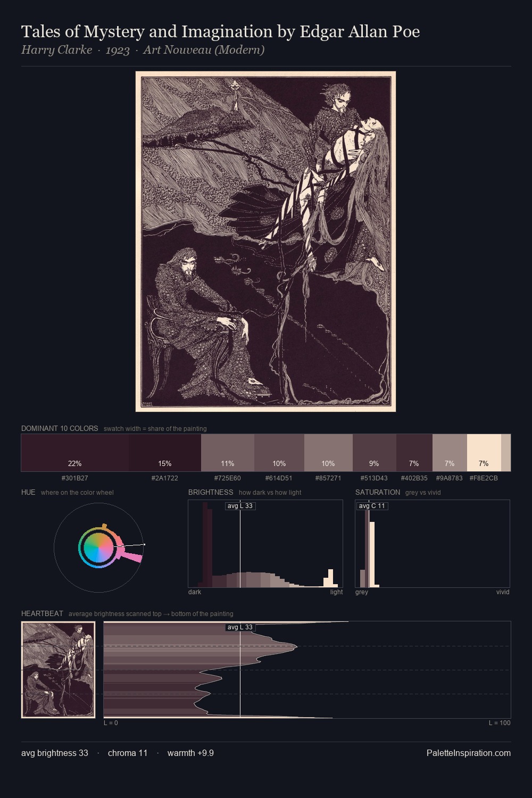Viewport: 532px width, 798px height.
Task: Click the 'grey' axis label under saturation
Action: point(362,592)
